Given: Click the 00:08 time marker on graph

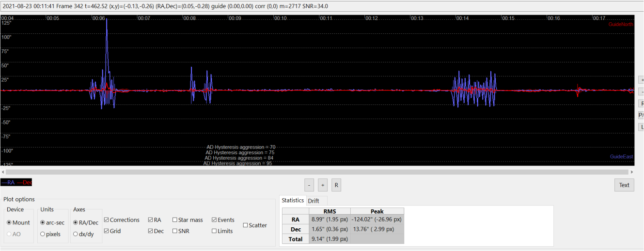Looking at the screenshot, I should coord(189,18).
